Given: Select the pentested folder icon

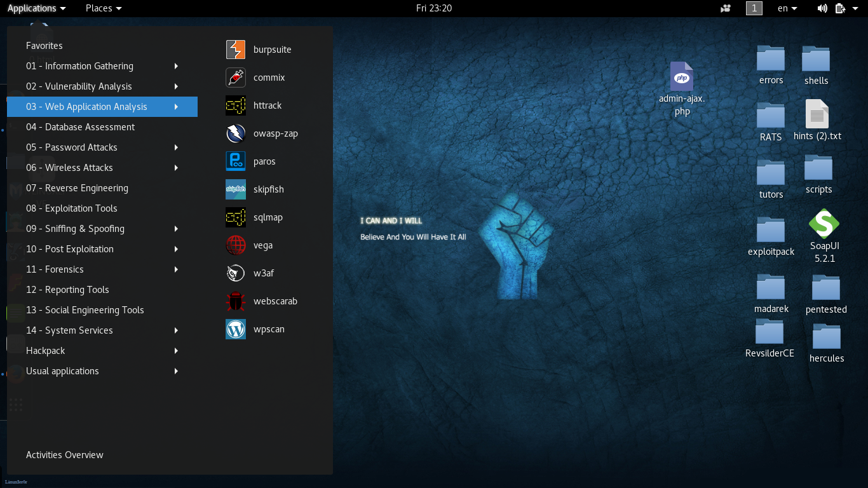Looking at the screenshot, I should coord(826,288).
